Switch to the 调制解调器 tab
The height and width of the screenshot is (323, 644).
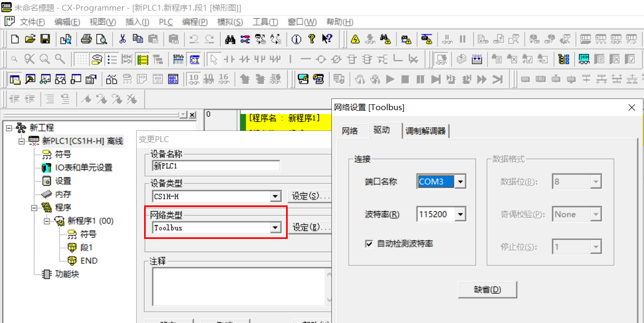tap(425, 131)
